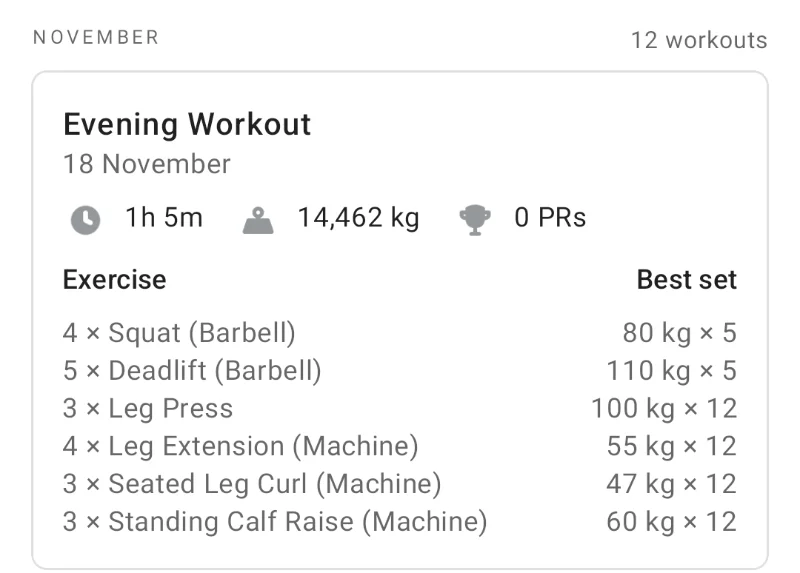Open the Evening Workout title
800x573 pixels.
[x=187, y=124]
